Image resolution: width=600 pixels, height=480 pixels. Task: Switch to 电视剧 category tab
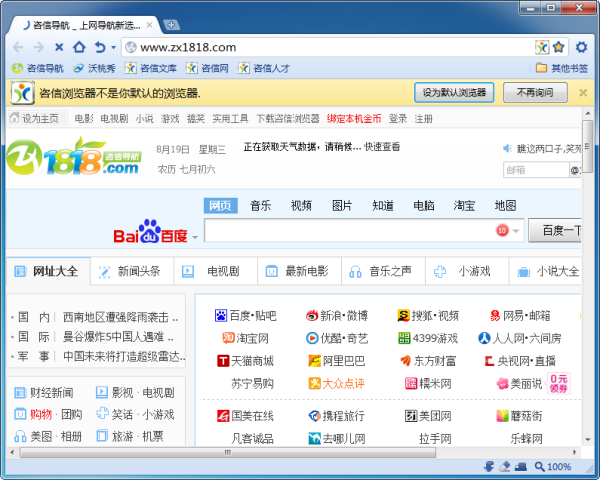click(216, 271)
